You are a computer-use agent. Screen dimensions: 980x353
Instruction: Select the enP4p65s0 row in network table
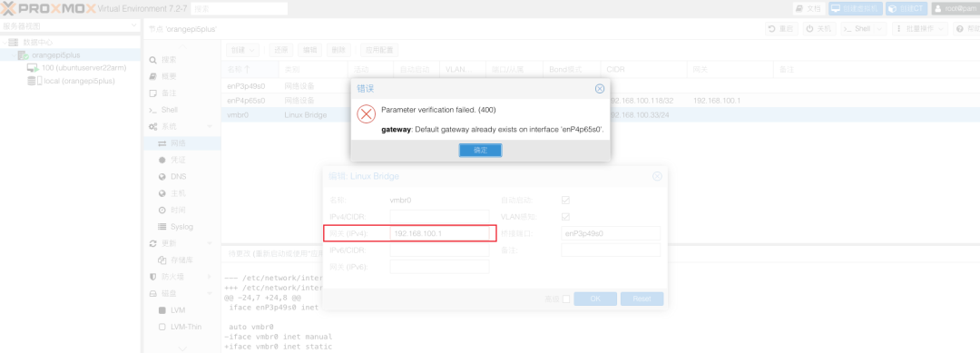(x=601, y=101)
